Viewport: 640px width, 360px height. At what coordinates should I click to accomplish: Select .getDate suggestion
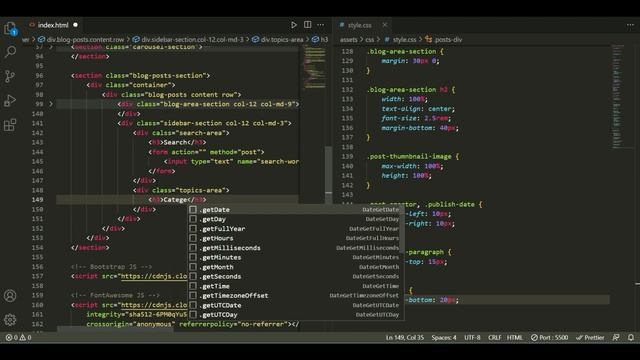296,209
